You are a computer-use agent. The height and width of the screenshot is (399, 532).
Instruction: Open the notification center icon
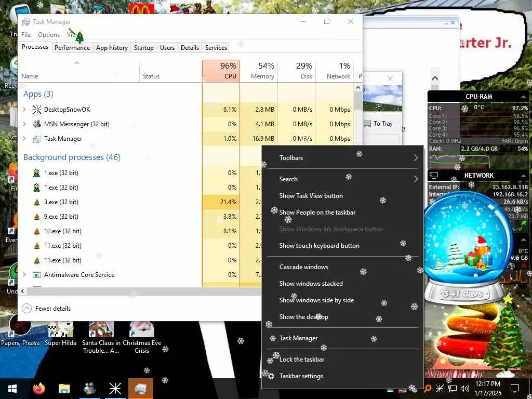(x=515, y=389)
